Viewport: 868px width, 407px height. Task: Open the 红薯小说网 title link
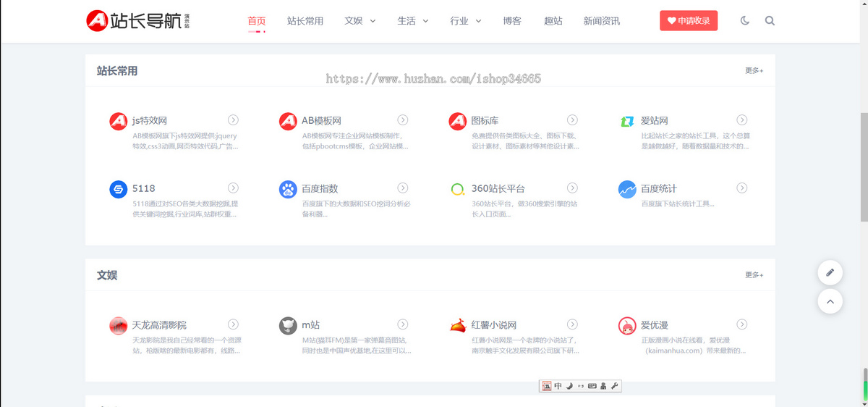coord(494,325)
